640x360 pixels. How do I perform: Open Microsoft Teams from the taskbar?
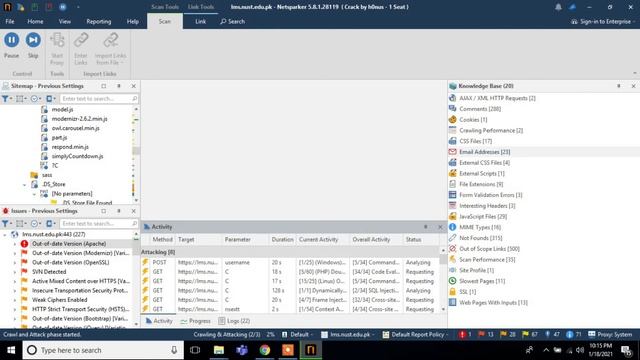point(242,350)
